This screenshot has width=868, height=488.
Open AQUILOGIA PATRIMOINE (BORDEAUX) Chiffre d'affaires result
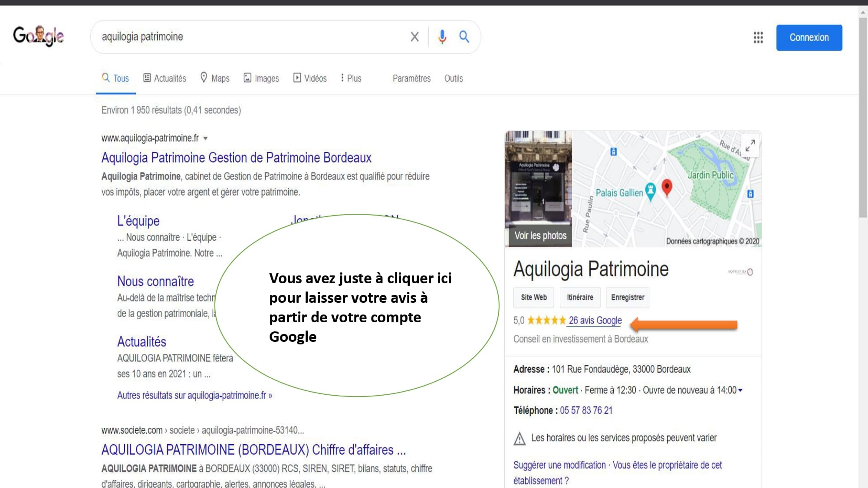253,450
